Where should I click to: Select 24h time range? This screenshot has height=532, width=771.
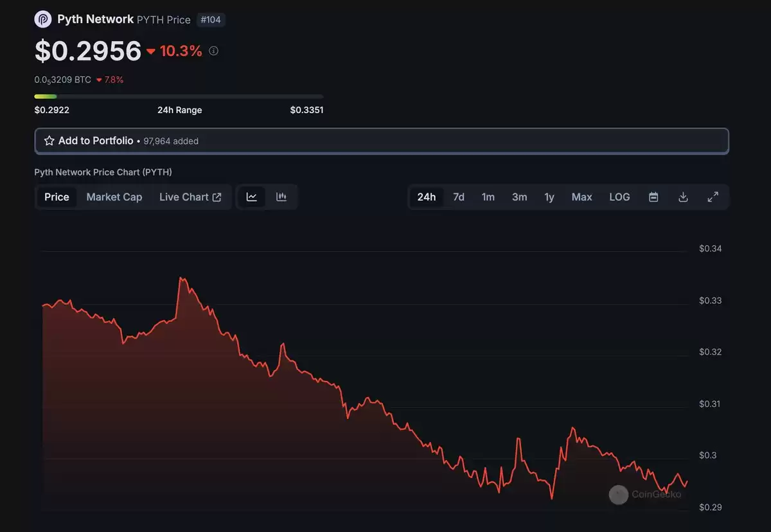(x=427, y=197)
